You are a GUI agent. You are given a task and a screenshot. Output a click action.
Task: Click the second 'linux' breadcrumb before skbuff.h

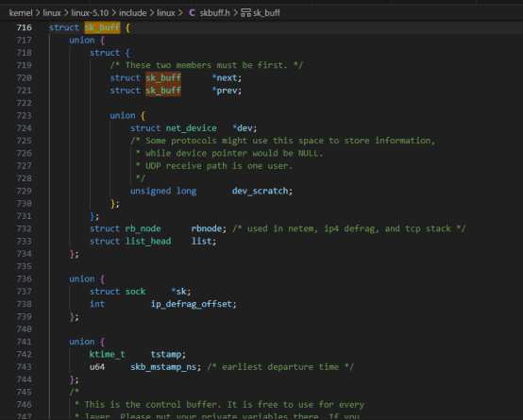(x=166, y=13)
